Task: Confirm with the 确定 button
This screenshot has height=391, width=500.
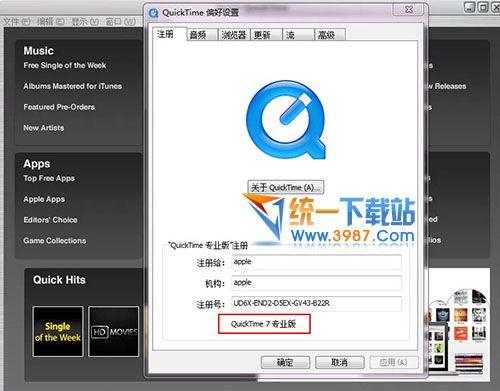Action: pyautogui.click(x=285, y=362)
